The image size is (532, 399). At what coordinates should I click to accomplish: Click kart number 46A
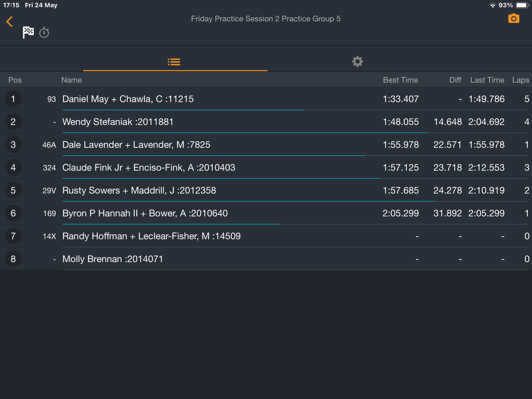49,145
